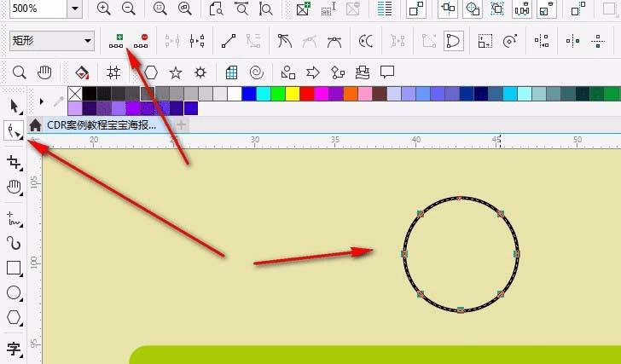Click the Delete Nodes icon
Viewport: 621px width, 364px height.
point(141,41)
